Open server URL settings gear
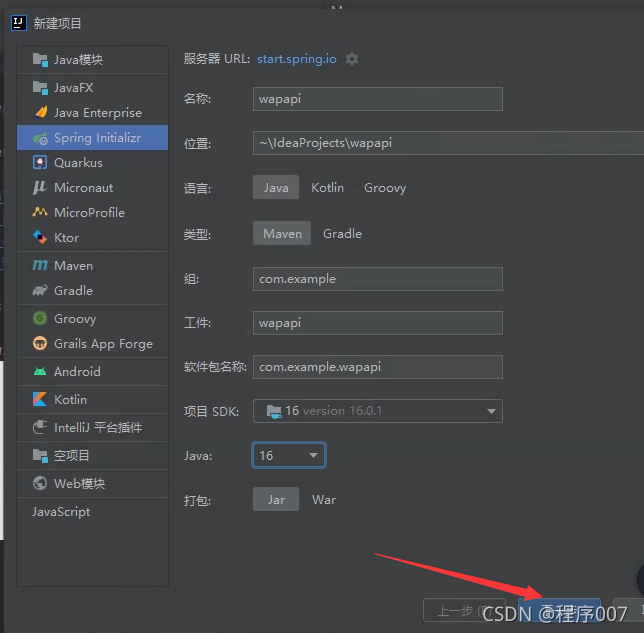The image size is (644, 633). [x=352, y=59]
